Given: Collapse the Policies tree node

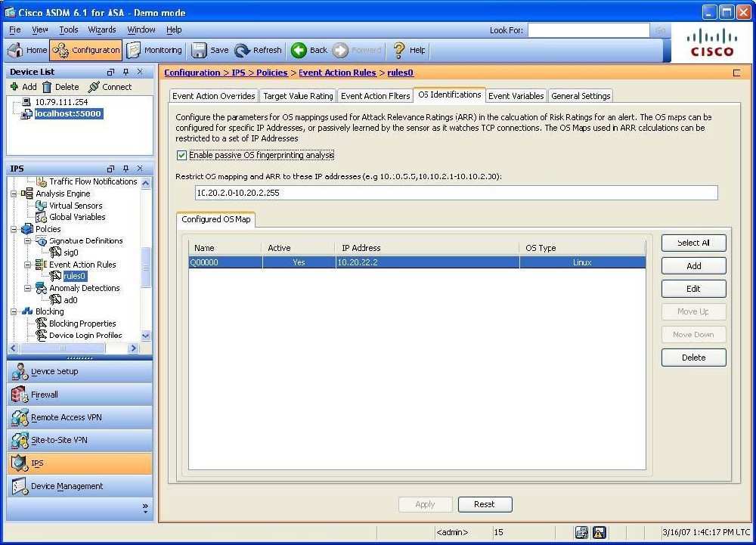Looking at the screenshot, I should point(14,229).
